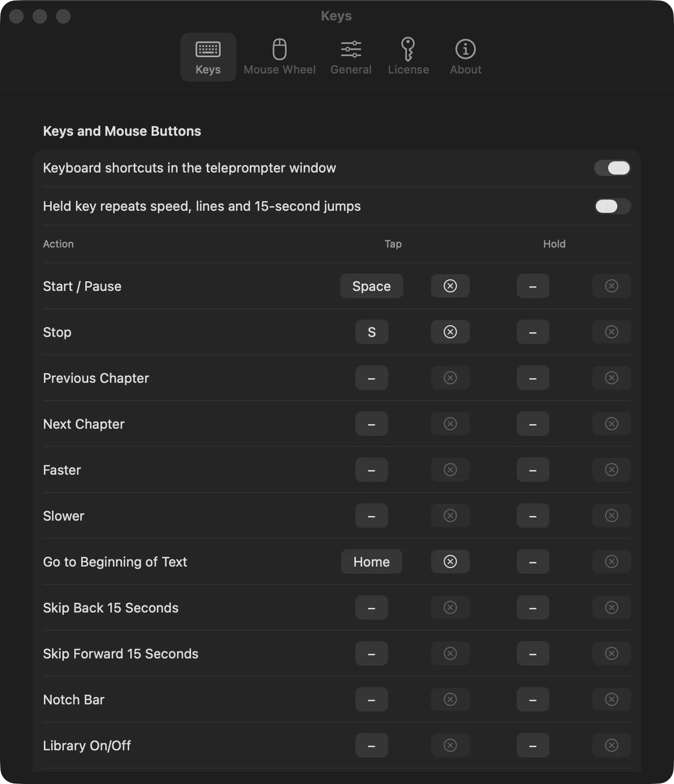
Task: Click the Home tap key button
Action: coord(371,561)
